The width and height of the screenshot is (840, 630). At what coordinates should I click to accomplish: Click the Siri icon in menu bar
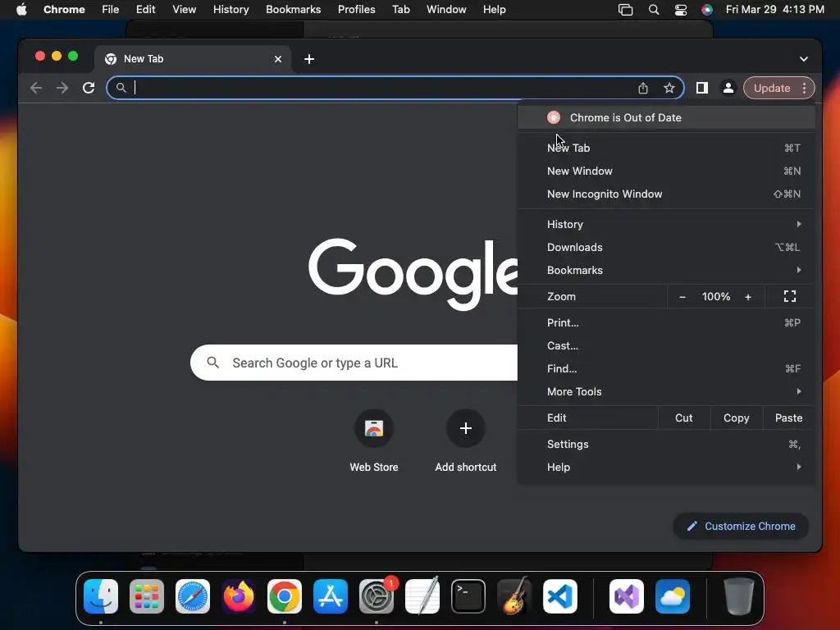(707, 10)
